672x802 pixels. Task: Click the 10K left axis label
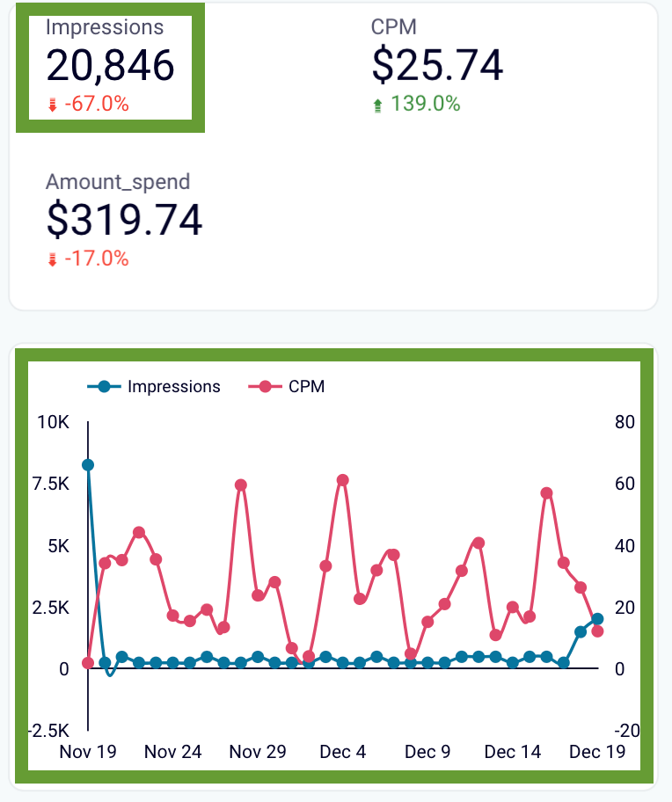click(53, 422)
